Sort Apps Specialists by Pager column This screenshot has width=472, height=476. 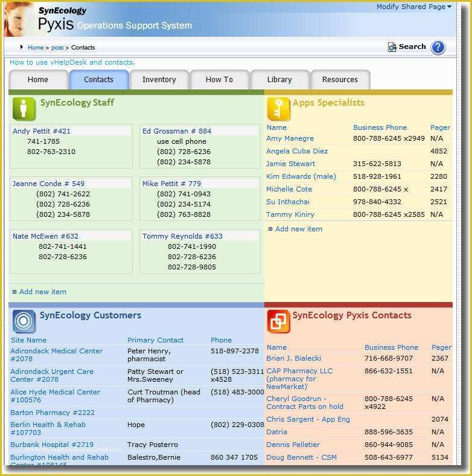pos(440,127)
